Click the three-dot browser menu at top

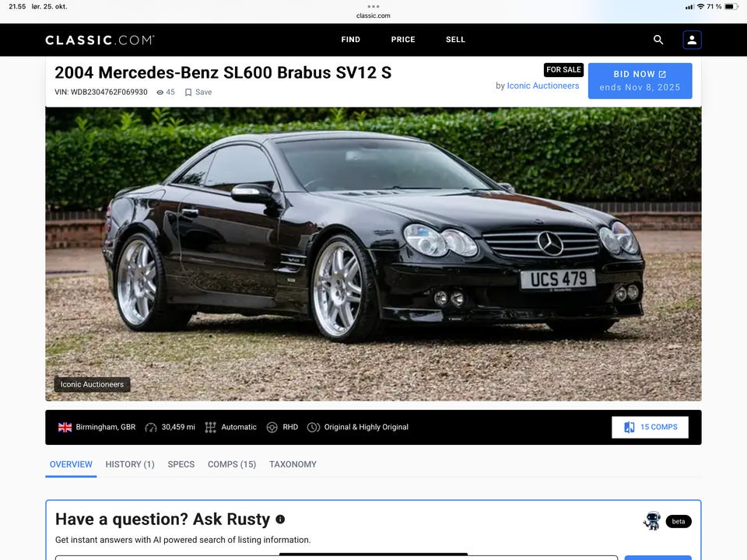tap(373, 6)
